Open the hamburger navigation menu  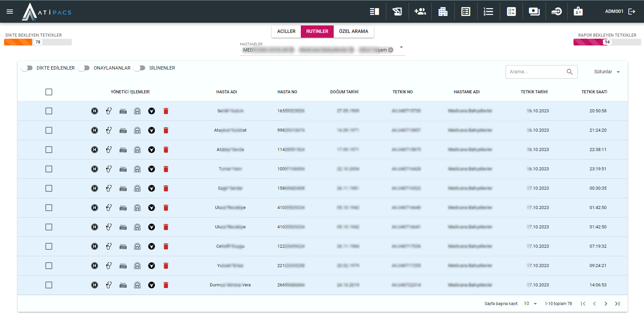10,12
